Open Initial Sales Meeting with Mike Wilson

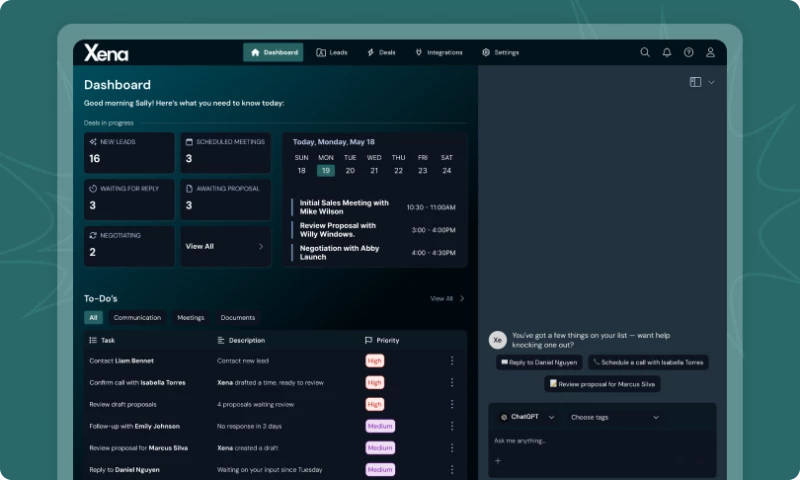[x=374, y=207]
